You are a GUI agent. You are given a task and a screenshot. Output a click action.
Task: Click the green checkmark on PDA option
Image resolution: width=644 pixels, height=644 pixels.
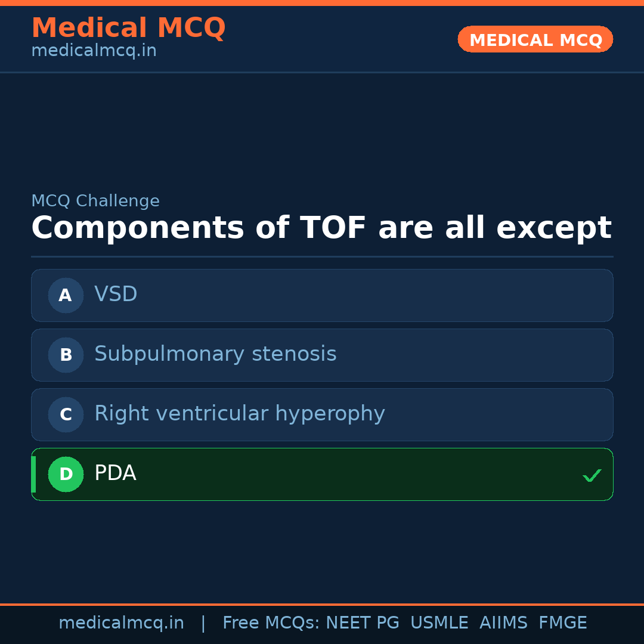[x=592, y=475]
